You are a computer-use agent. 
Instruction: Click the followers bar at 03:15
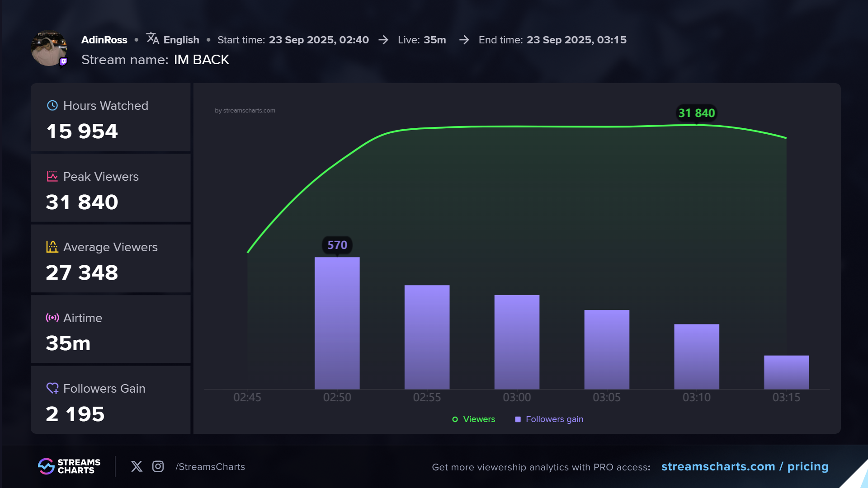point(786,372)
